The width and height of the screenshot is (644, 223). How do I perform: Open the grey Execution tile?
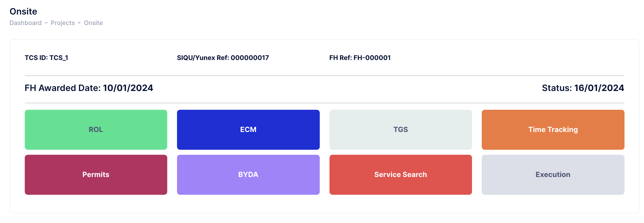[553, 174]
